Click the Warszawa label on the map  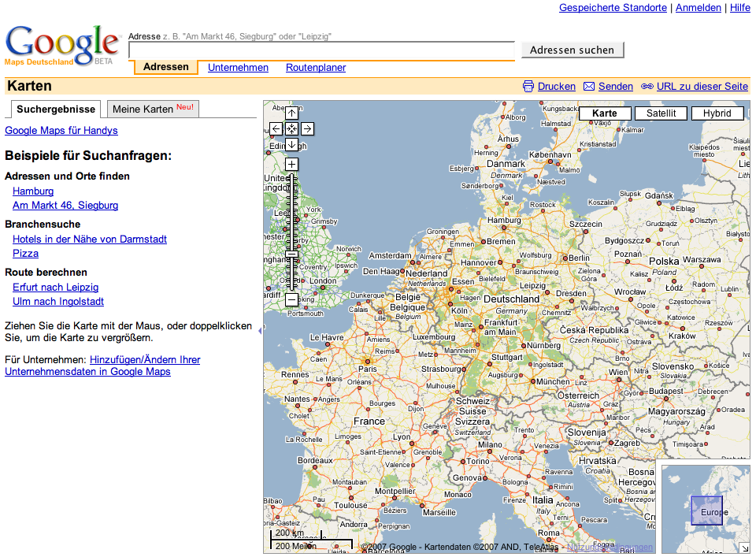[702, 259]
